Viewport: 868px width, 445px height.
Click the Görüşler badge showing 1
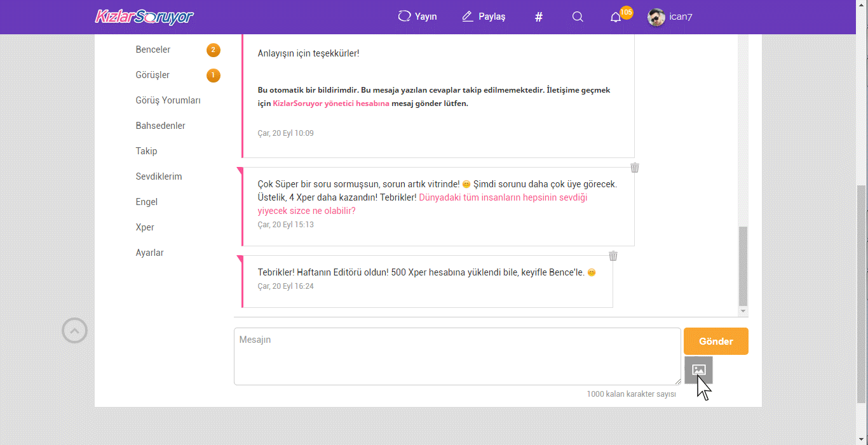[214, 75]
